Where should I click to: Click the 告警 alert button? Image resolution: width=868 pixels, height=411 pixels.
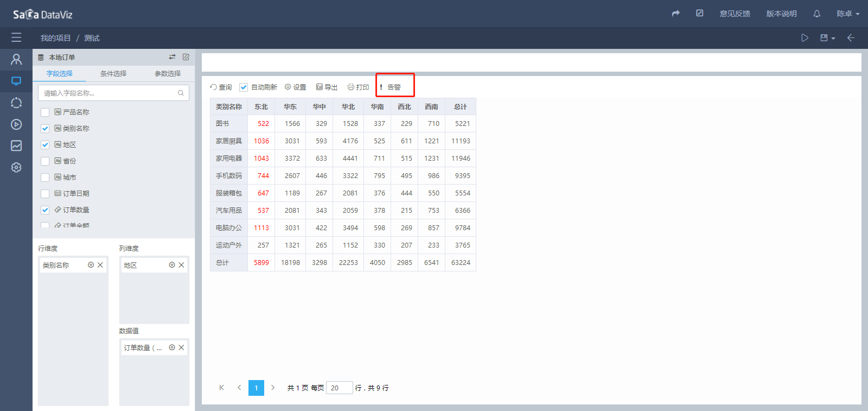pyautogui.click(x=390, y=87)
